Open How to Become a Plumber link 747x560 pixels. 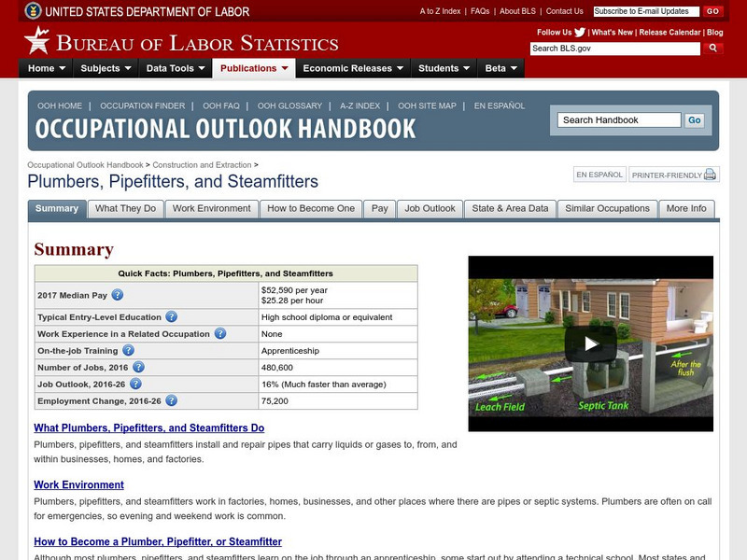tap(158, 541)
